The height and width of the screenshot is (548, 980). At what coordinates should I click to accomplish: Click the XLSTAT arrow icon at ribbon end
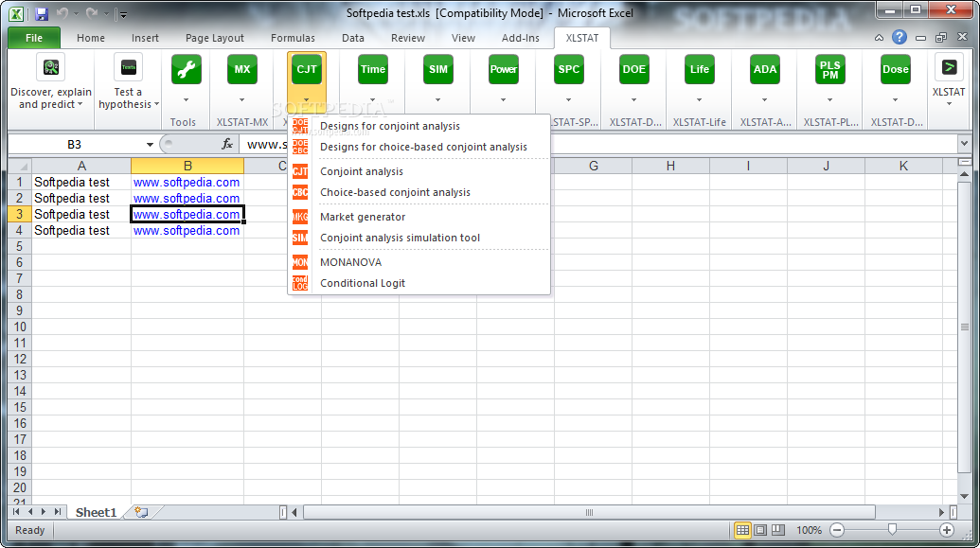tap(949, 67)
